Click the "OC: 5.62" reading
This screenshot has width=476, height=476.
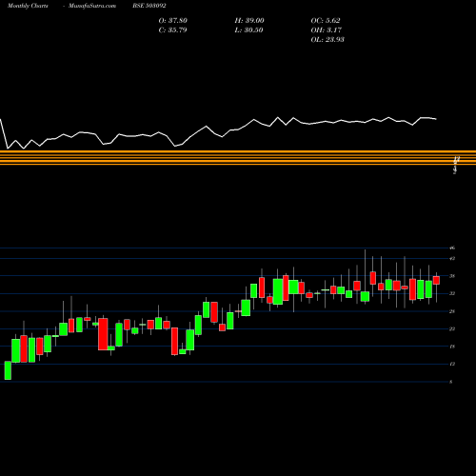[x=326, y=21]
